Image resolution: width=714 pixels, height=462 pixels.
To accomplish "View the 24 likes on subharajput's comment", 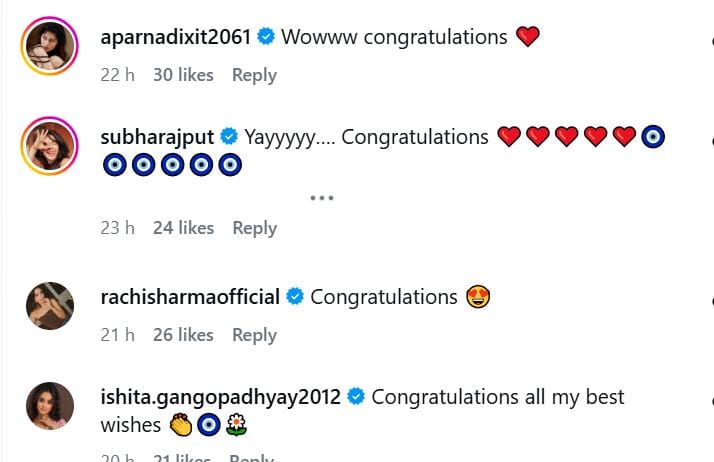I will [183, 228].
